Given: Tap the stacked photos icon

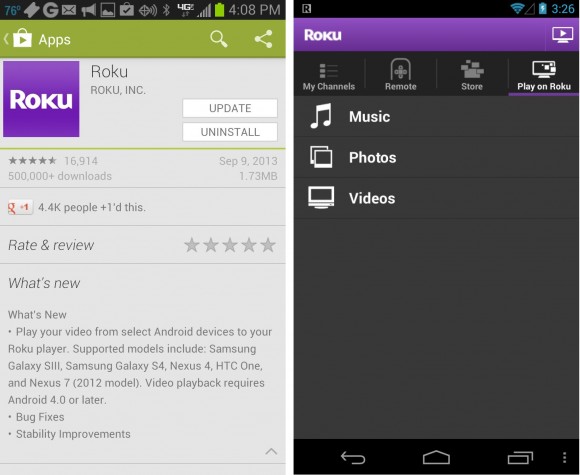Looking at the screenshot, I should pyautogui.click(x=321, y=157).
